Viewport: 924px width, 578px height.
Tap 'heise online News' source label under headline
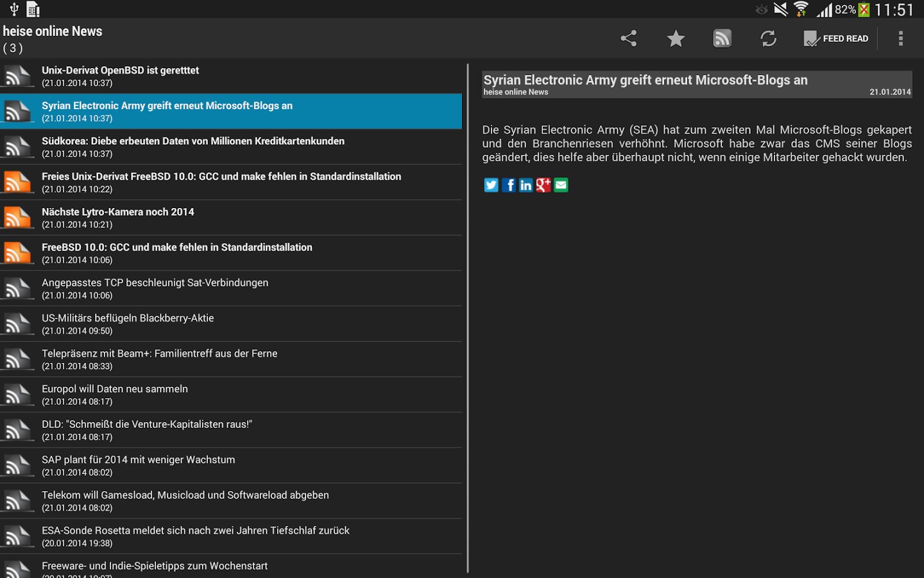pos(516,92)
